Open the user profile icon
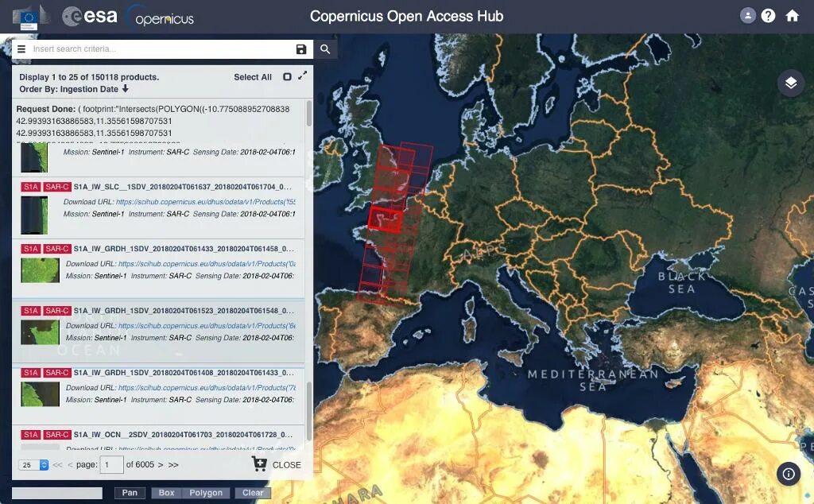 747,16
